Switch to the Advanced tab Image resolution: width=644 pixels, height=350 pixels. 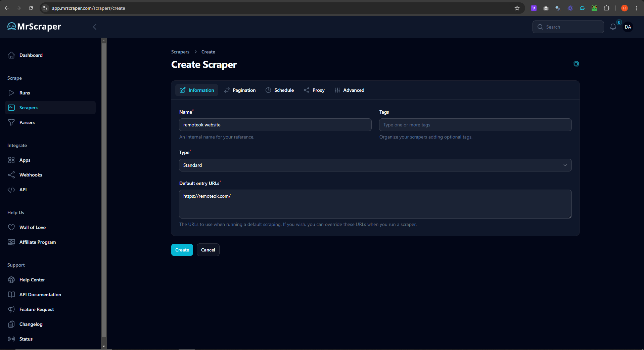350,90
